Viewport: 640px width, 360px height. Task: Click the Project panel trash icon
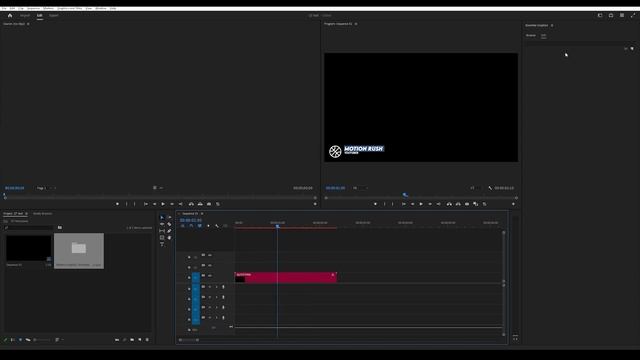coord(147,340)
